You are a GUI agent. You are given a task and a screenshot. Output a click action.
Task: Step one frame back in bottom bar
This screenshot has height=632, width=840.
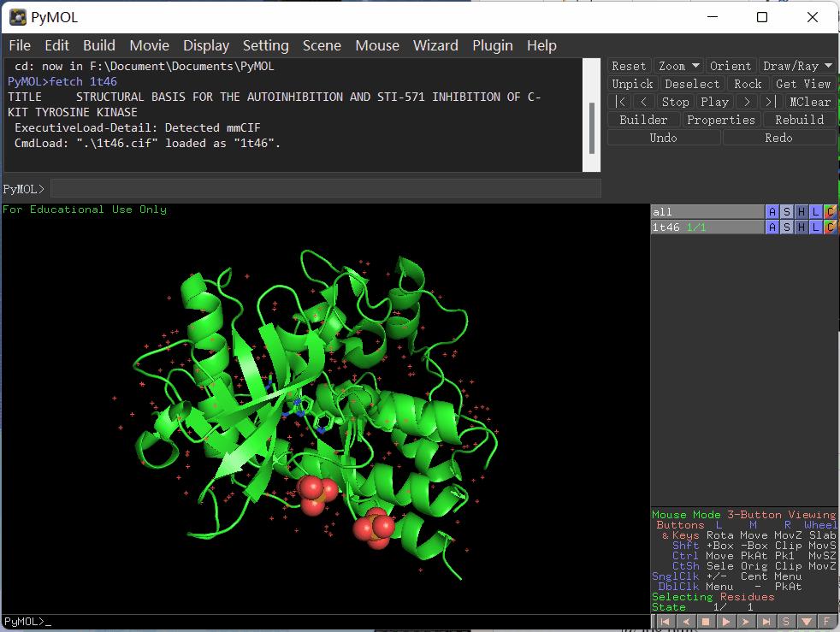[685, 622]
